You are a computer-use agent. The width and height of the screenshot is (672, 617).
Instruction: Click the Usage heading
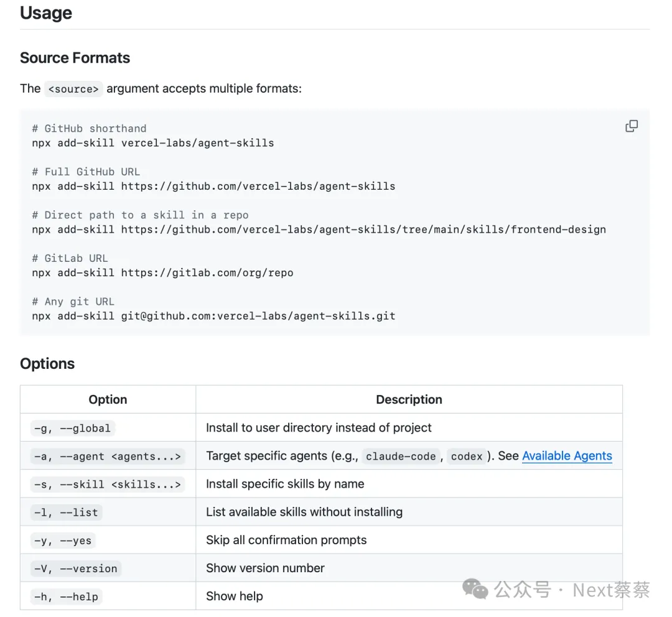pyautogui.click(x=46, y=13)
